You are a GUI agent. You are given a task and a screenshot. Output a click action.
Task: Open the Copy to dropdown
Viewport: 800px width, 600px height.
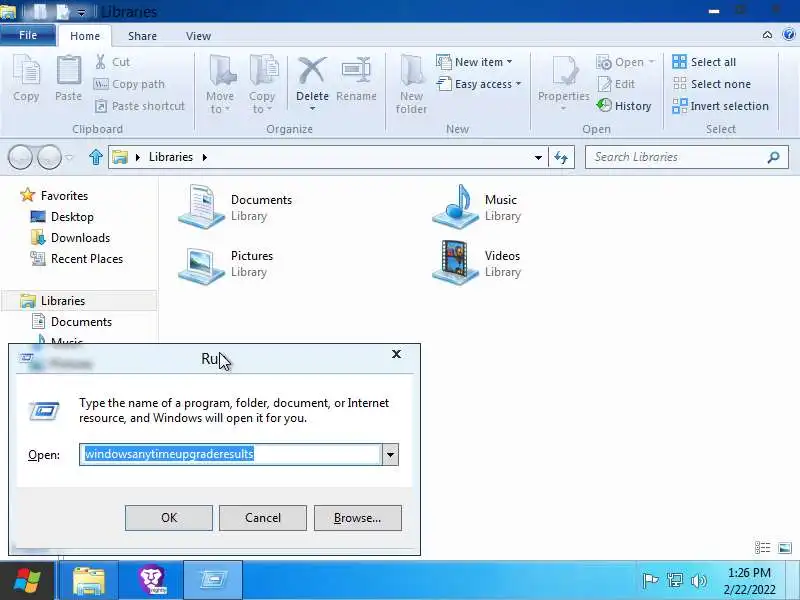262,85
